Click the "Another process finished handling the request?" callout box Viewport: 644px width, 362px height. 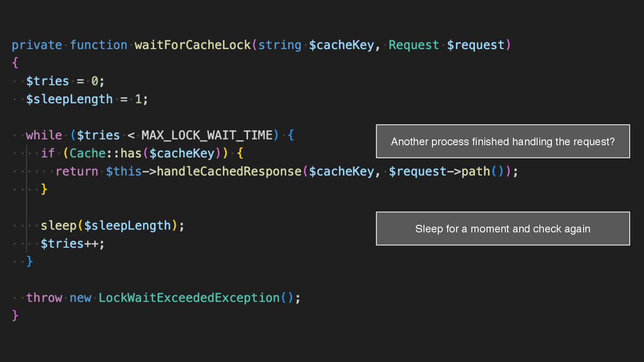(x=503, y=142)
